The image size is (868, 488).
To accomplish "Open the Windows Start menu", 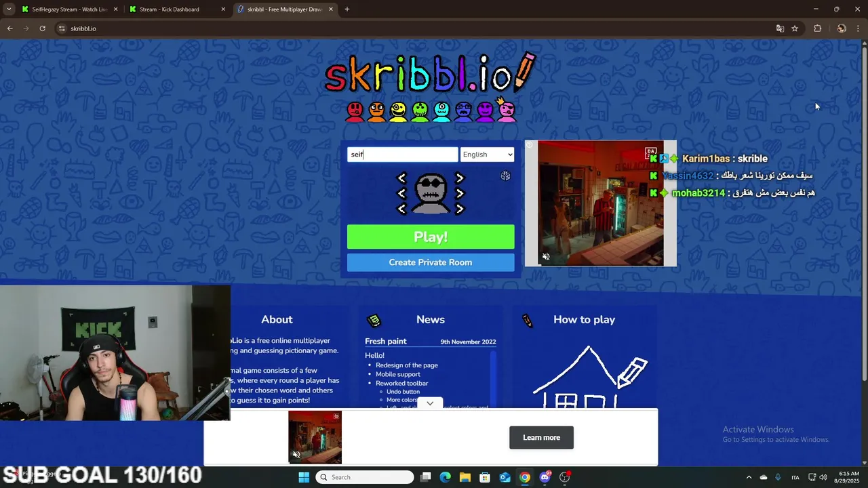I will coord(304,477).
